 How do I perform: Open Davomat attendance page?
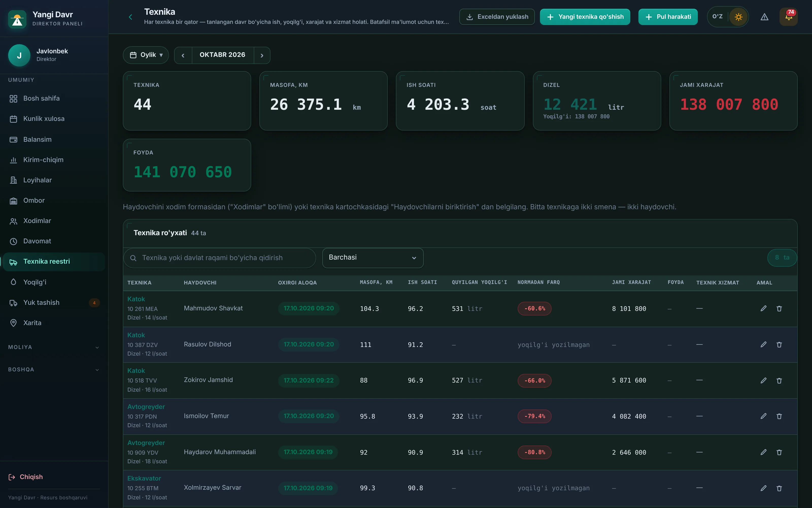pos(54,241)
